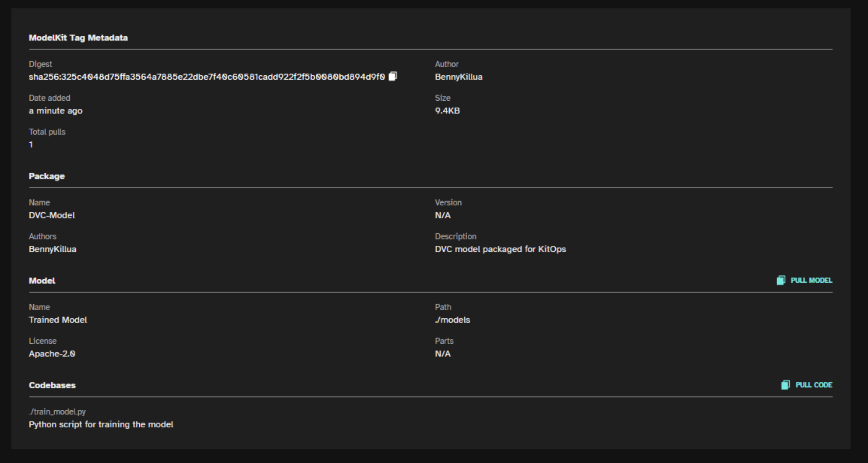Click the Total pulls value 1
This screenshot has height=463, width=868.
(x=31, y=145)
